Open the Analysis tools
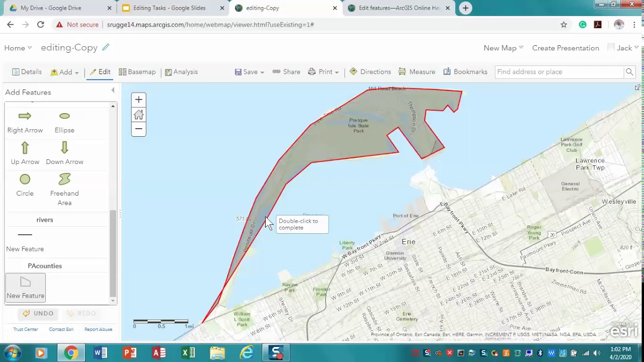 point(181,72)
